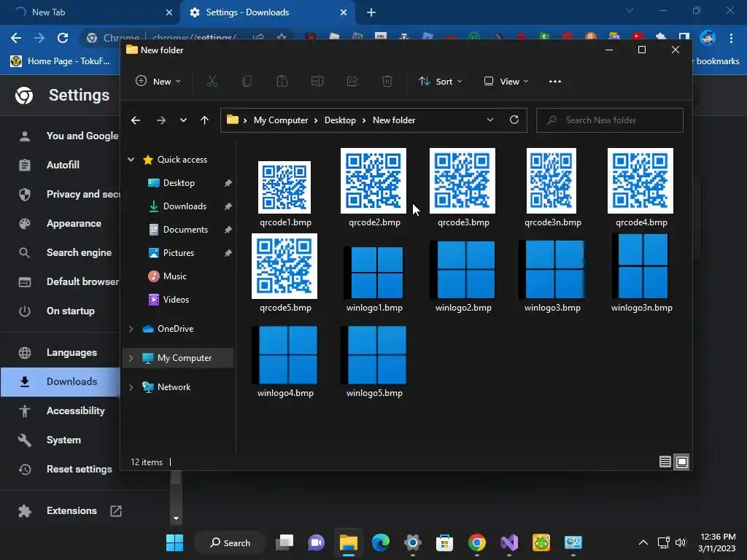Open the New item dropdown

(x=158, y=82)
